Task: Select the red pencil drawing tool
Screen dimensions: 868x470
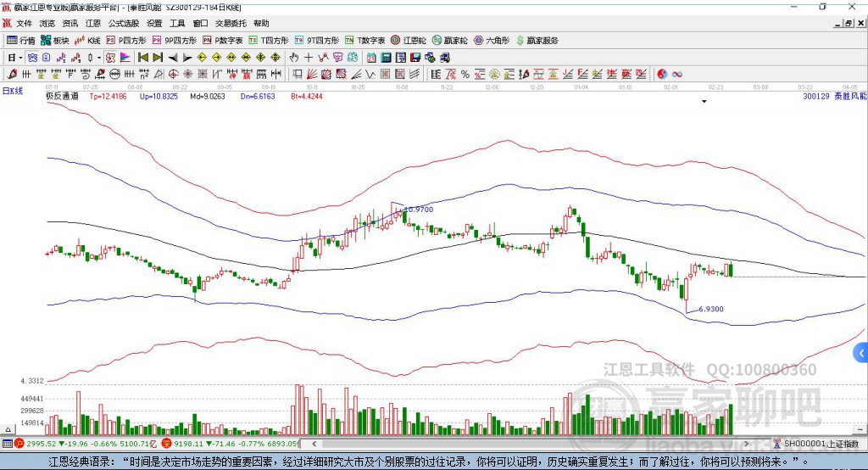Action: [x=12, y=75]
